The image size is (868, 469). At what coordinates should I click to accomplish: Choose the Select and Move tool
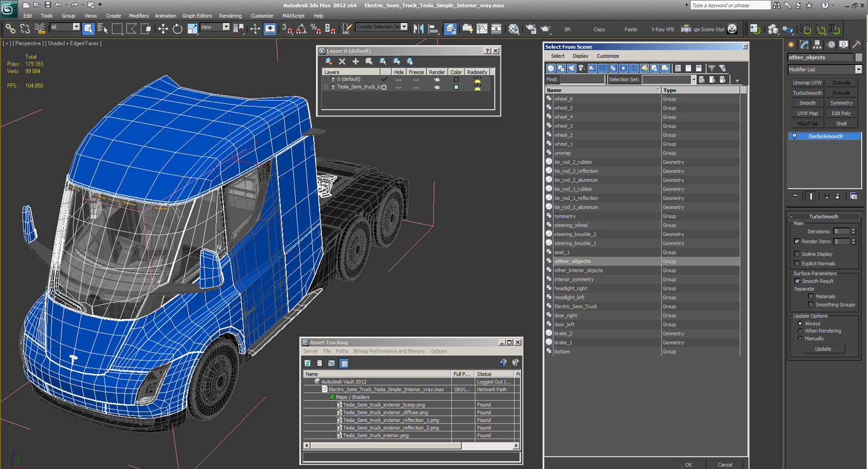pyautogui.click(x=163, y=28)
